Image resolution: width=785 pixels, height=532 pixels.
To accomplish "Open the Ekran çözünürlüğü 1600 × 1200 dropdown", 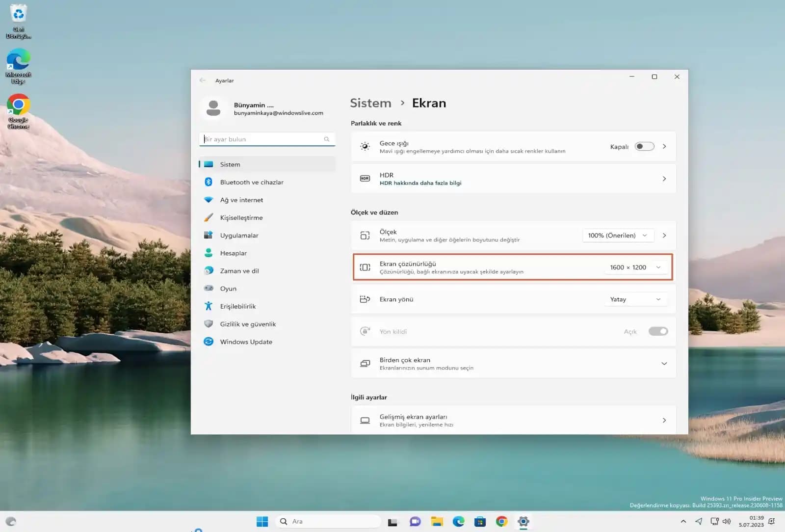I will point(635,267).
